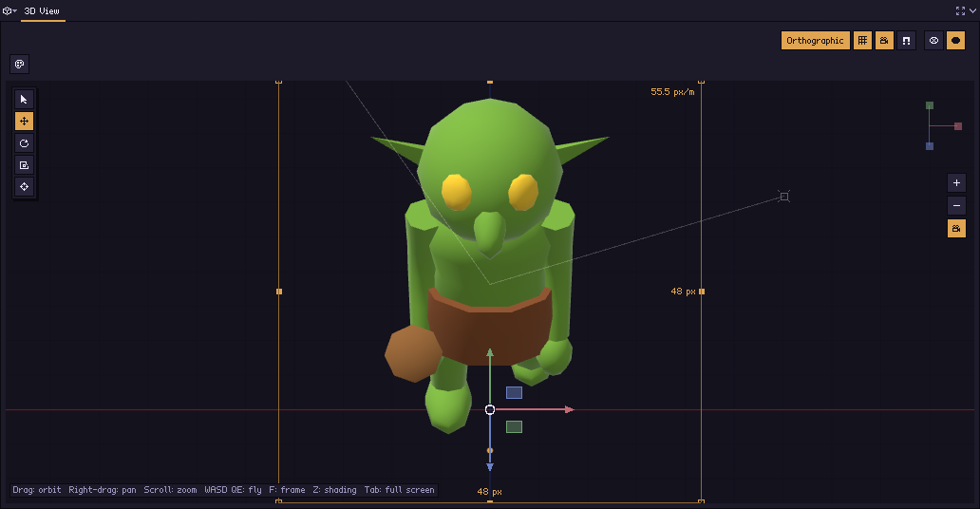The width and height of the screenshot is (980, 509).
Task: Select the crosshair transform tool
Action: pos(24,187)
